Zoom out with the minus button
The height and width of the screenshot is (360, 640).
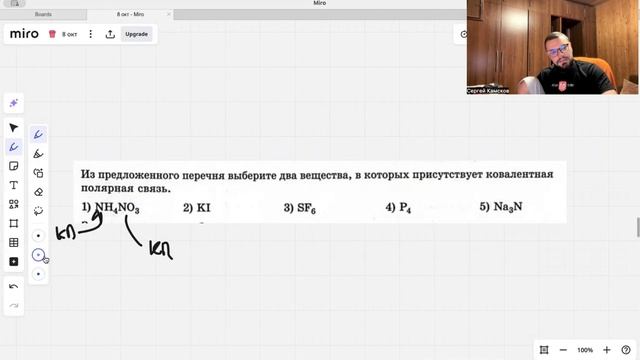(x=563, y=350)
